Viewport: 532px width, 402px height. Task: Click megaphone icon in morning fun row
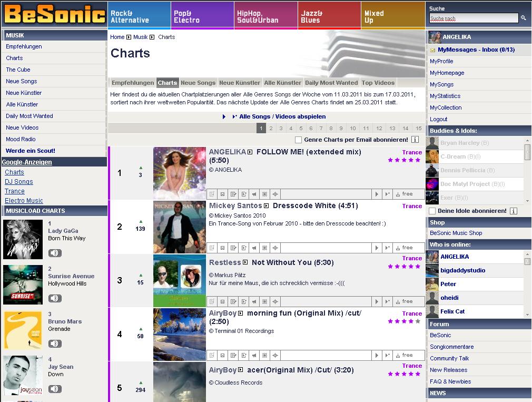254,355
